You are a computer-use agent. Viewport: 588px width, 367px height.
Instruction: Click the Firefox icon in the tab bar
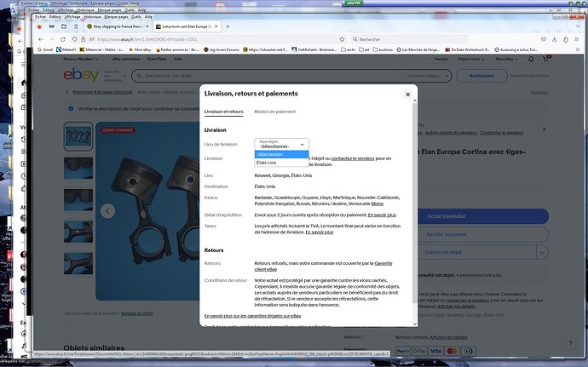point(39,26)
